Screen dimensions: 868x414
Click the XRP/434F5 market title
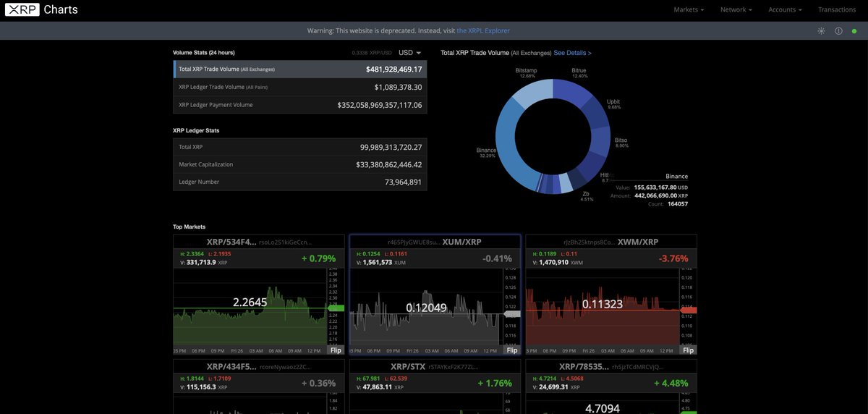click(x=231, y=366)
